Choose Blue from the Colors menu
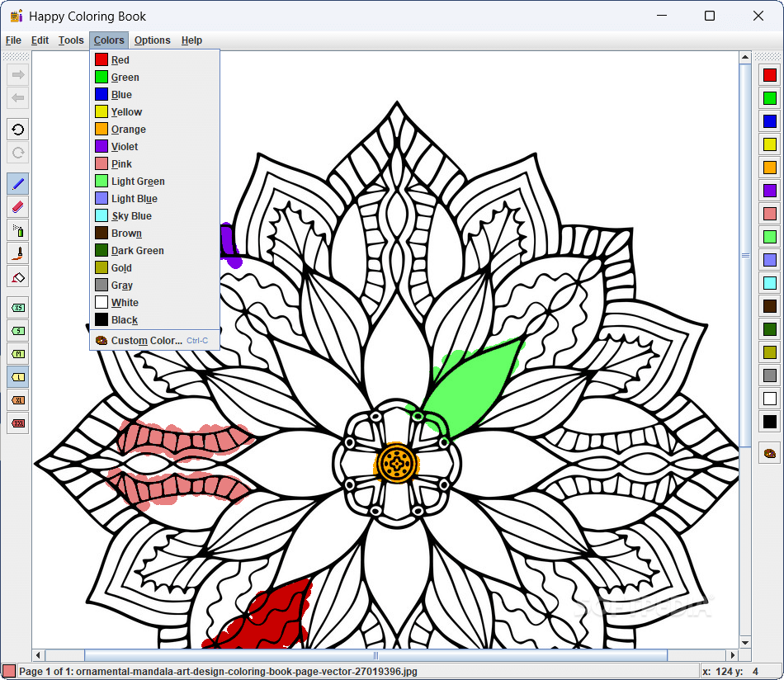This screenshot has height=680, width=784. (154, 95)
